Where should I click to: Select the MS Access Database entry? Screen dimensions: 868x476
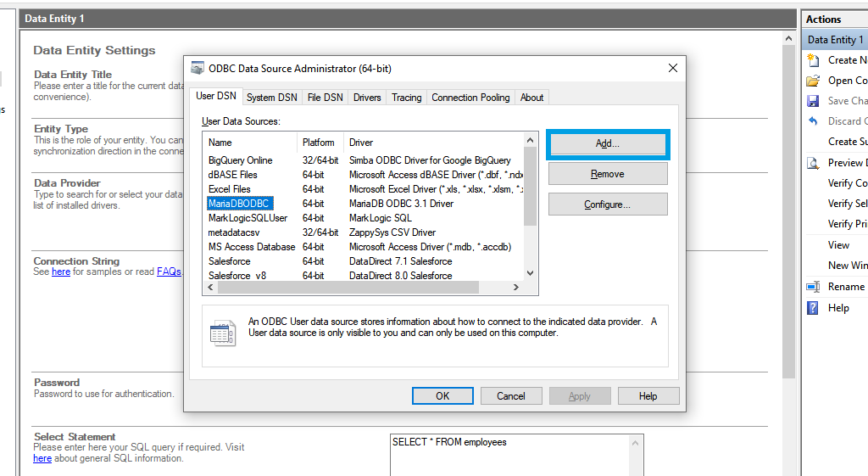click(x=252, y=247)
